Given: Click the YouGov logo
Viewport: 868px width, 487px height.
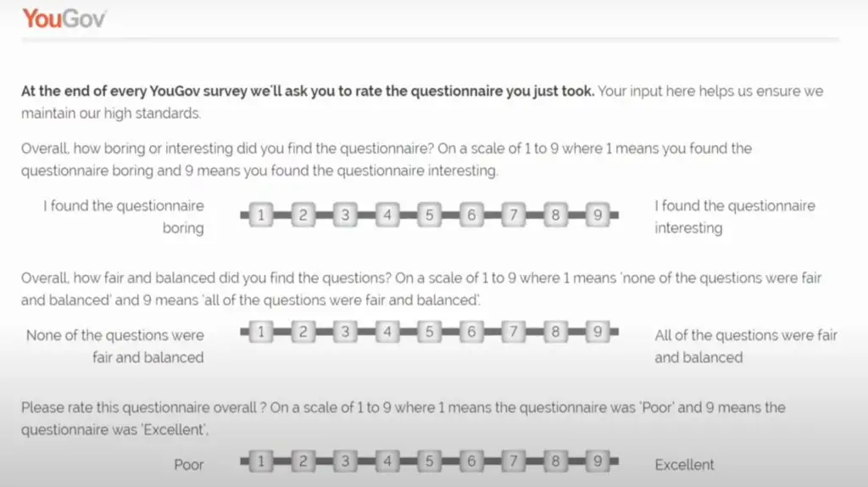Looking at the screenshot, I should coord(64,19).
